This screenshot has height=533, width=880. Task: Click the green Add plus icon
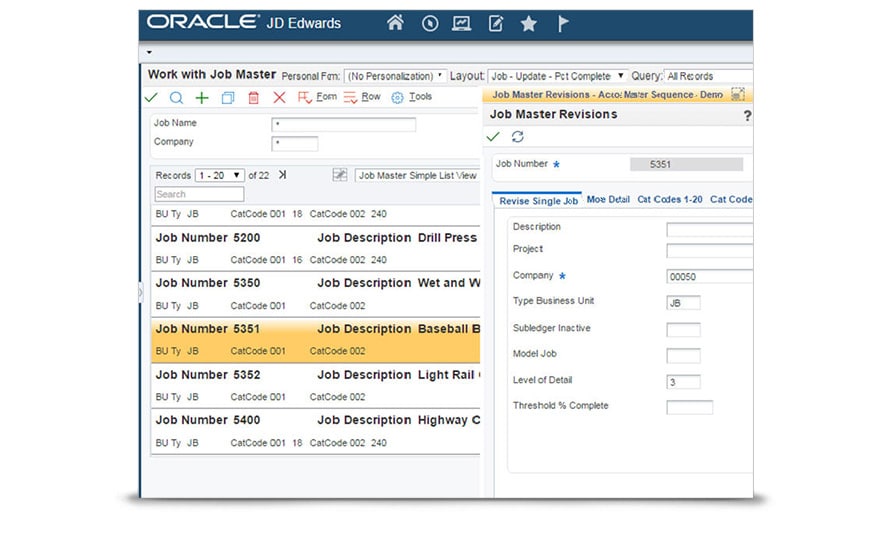click(202, 98)
